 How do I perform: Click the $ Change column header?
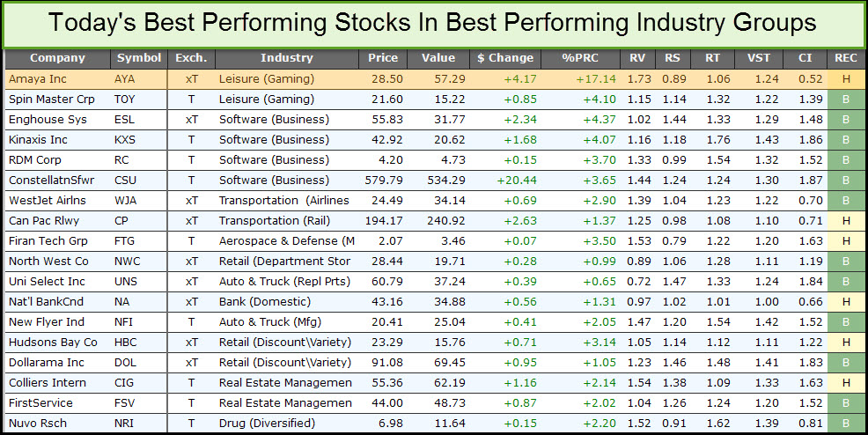coord(505,58)
